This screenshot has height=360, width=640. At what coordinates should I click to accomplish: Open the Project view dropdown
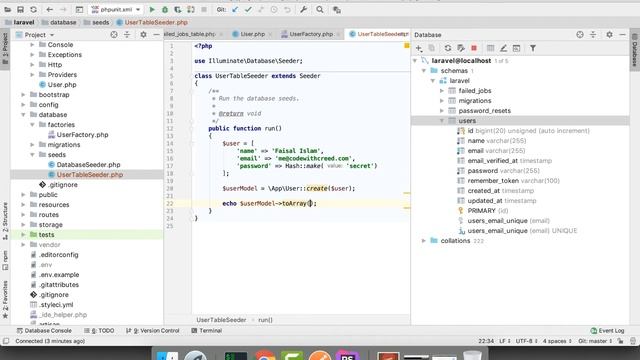35,35
